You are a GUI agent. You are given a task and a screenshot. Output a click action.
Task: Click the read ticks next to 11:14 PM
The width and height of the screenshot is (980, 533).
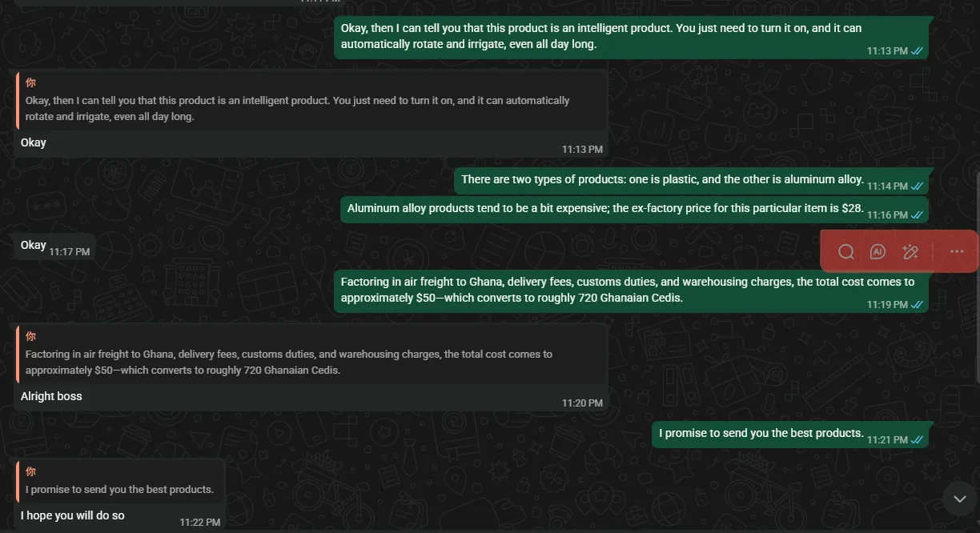coord(918,186)
